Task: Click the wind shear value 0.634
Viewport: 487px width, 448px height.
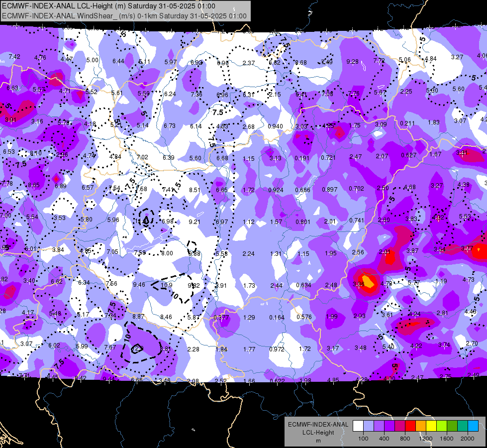Action: (x=304, y=285)
